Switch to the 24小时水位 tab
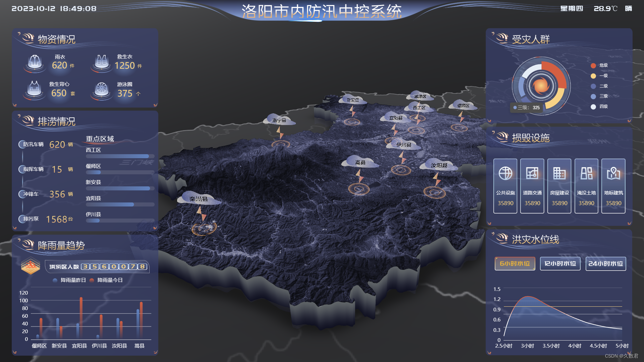644x362 pixels. coord(606,263)
